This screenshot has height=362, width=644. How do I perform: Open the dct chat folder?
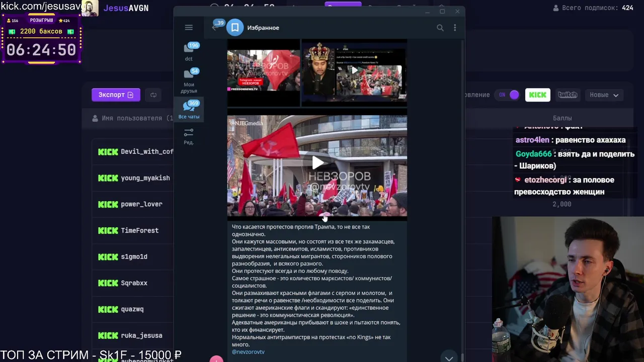(189, 52)
